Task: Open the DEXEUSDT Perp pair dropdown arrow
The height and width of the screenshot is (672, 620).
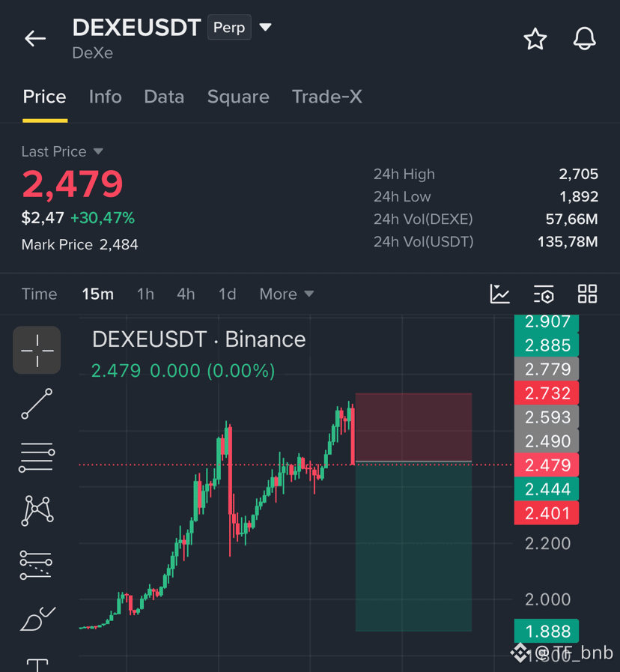Action: click(265, 28)
